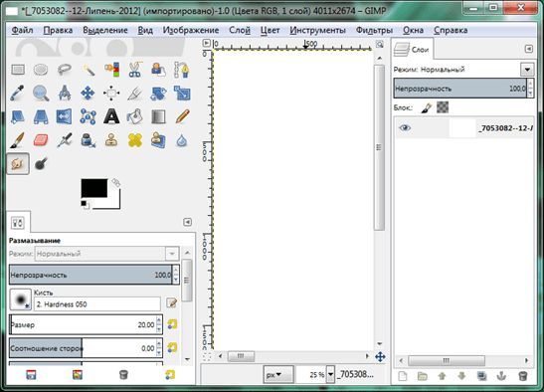544x392 pixels.
Task: Open the Выделение menu
Action: click(105, 30)
